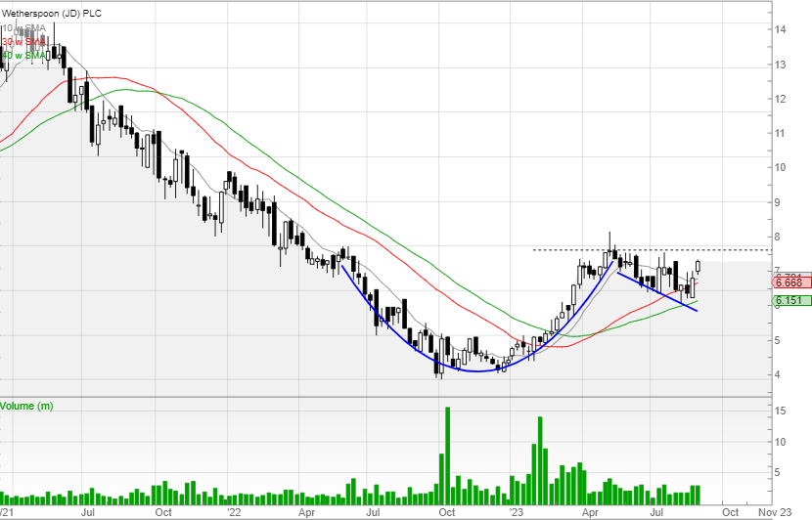Click the '23 year label on time axis
This screenshot has height=520, width=812.
coord(517,512)
